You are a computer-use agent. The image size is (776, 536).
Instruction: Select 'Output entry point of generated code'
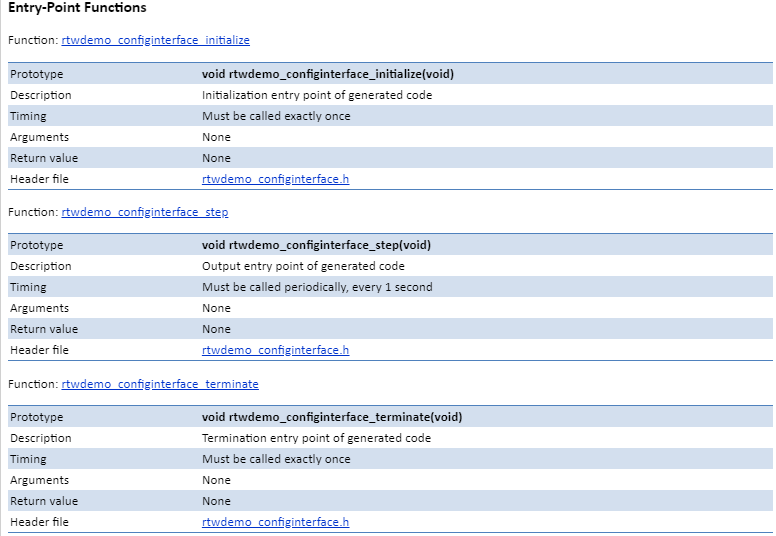click(303, 266)
